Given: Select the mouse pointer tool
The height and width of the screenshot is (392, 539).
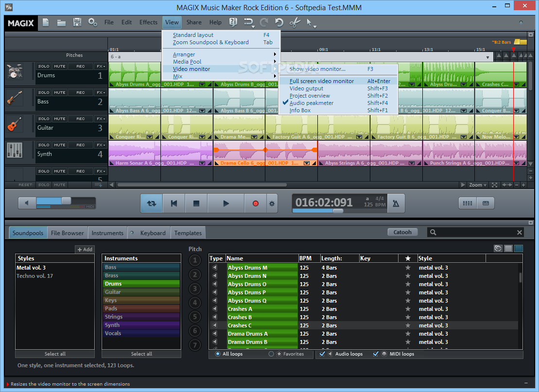Looking at the screenshot, I should (309, 23).
